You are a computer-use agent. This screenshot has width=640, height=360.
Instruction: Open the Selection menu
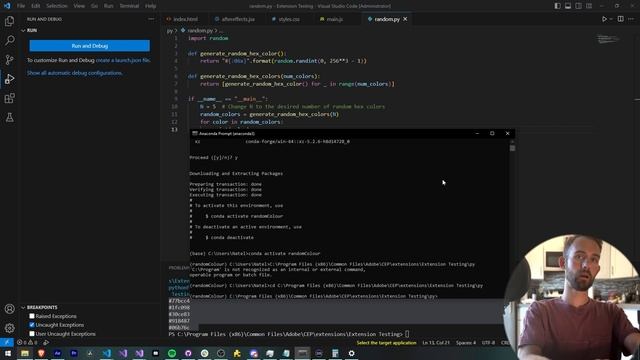pos(56,6)
